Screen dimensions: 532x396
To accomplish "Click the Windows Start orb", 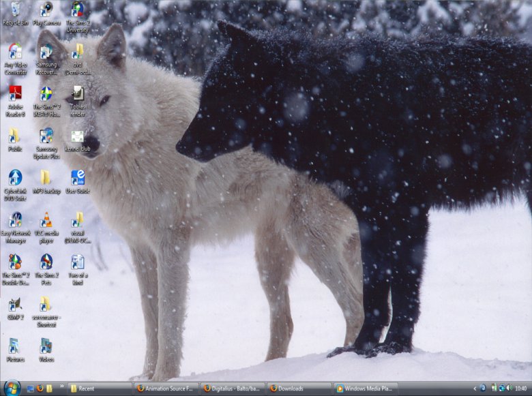I will [x=12, y=388].
